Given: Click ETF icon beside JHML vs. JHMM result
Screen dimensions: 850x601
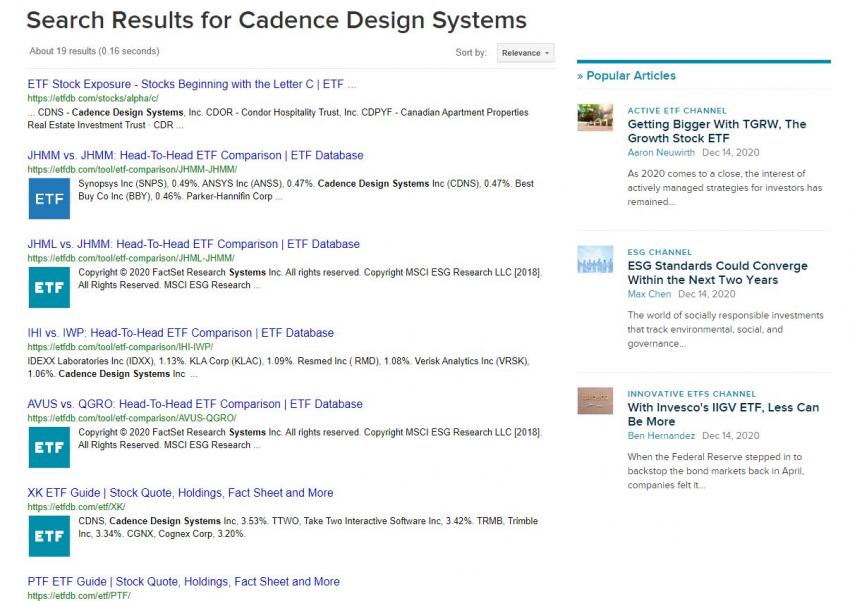Looking at the screenshot, I should (x=49, y=287).
